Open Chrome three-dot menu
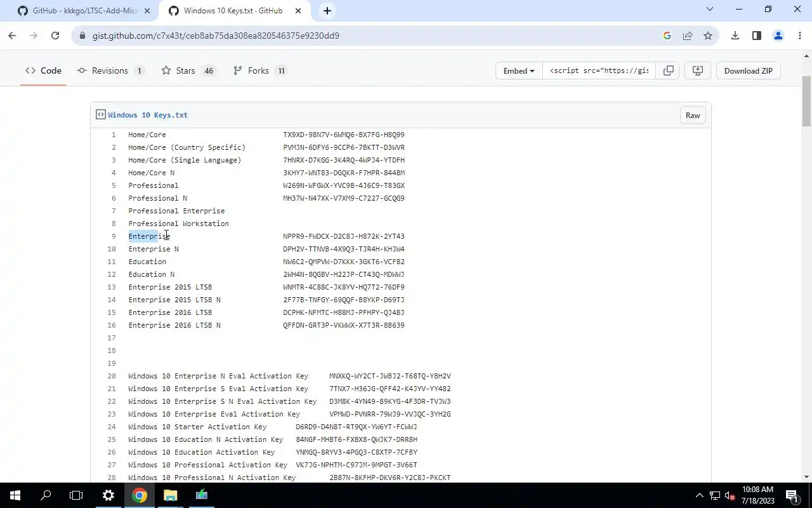This screenshot has height=508, width=812. coord(799,36)
